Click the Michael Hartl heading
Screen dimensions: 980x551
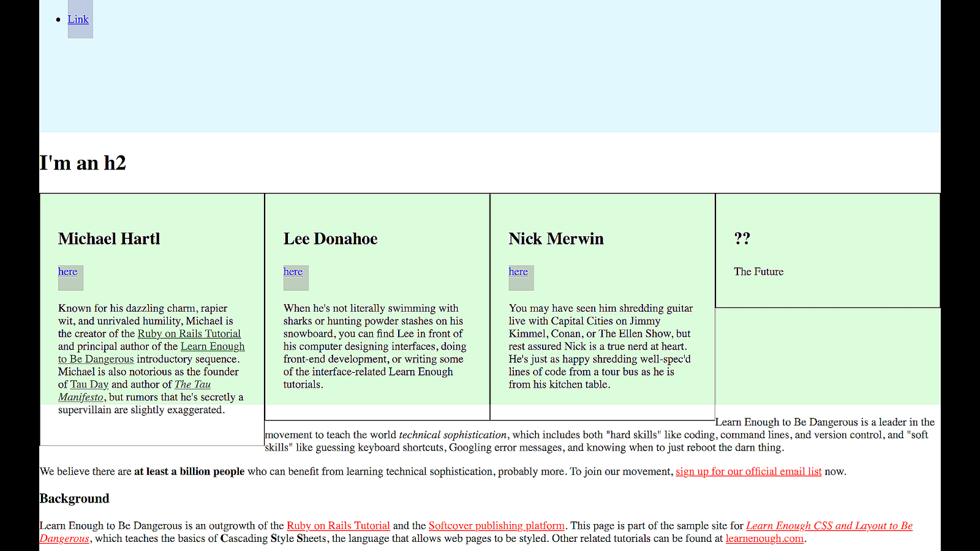coord(109,239)
